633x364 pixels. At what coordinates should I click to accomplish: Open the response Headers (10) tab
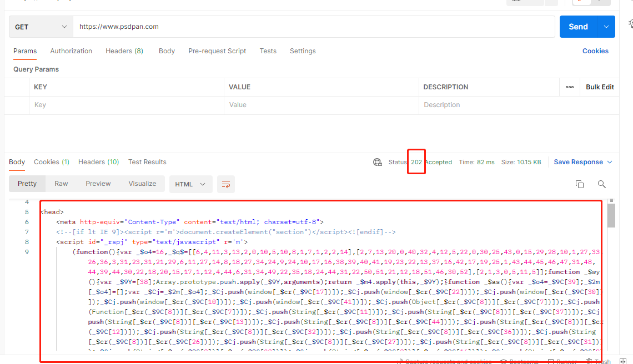98,162
